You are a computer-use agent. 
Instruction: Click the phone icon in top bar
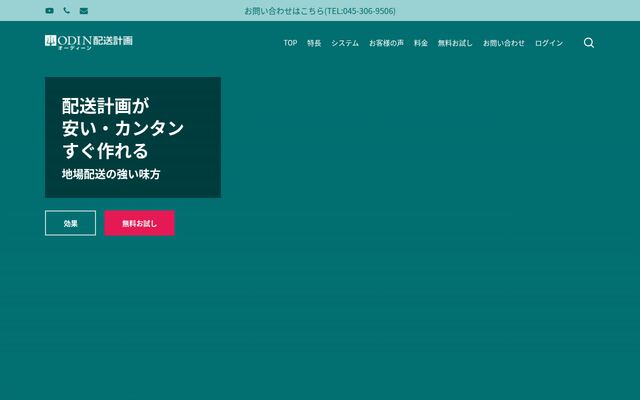[x=67, y=11]
